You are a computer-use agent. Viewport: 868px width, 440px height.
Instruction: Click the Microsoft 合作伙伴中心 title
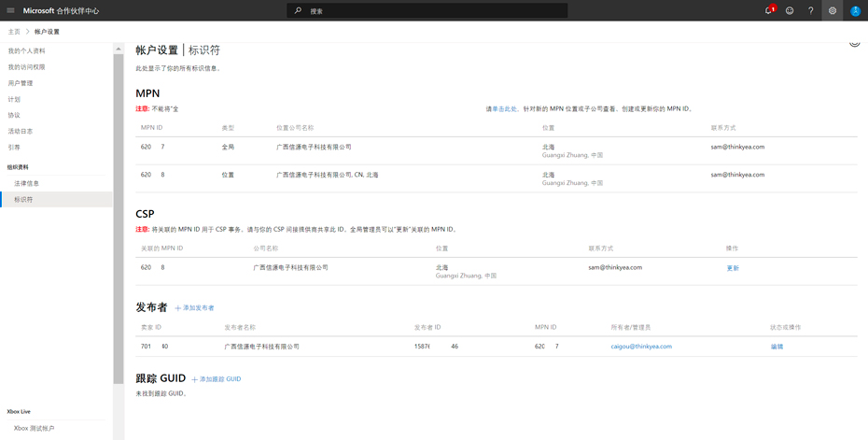tap(61, 10)
